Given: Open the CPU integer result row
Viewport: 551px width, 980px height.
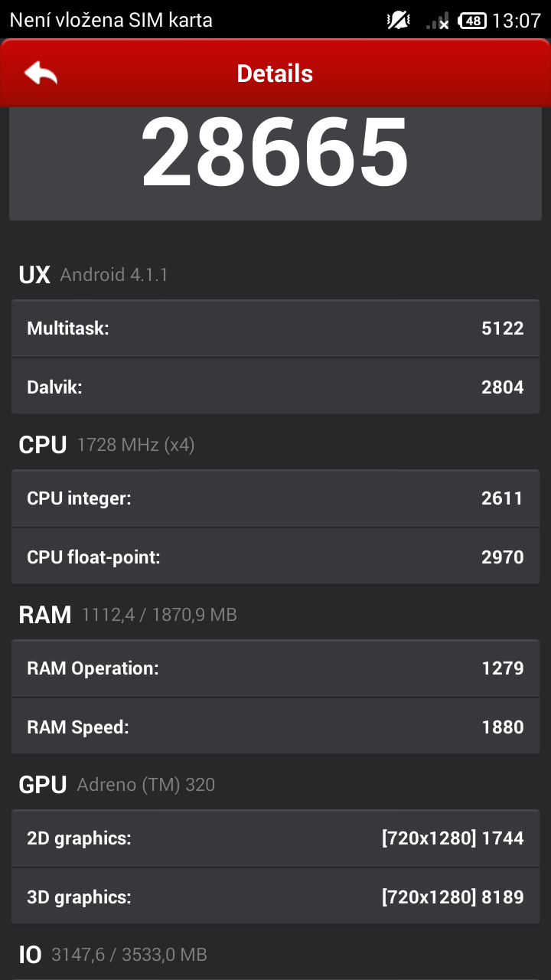Looking at the screenshot, I should click(x=275, y=498).
